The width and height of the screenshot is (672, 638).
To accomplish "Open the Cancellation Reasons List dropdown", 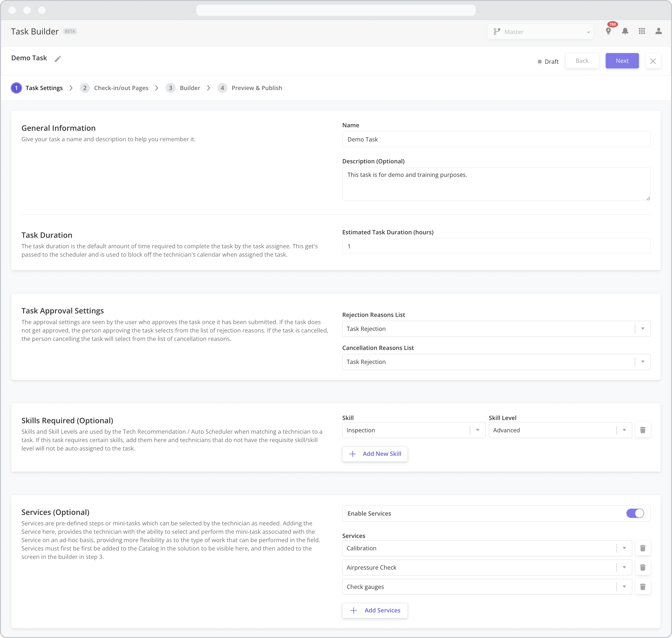I will 642,362.
